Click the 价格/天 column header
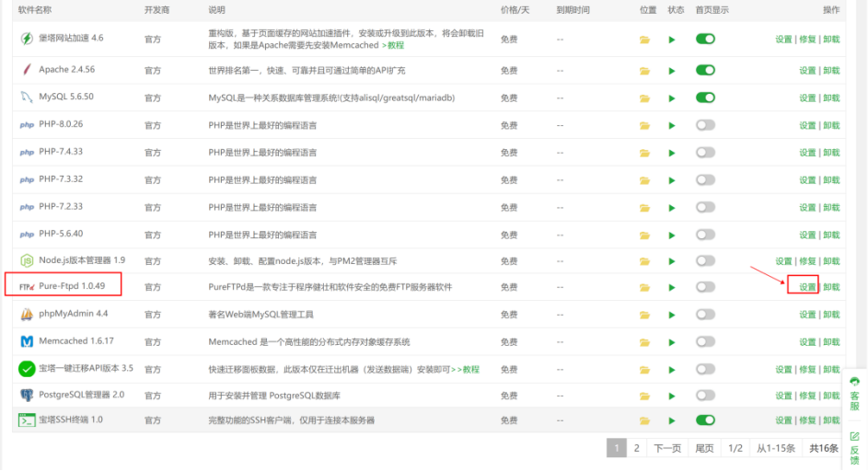868x471 pixels. tap(515, 10)
